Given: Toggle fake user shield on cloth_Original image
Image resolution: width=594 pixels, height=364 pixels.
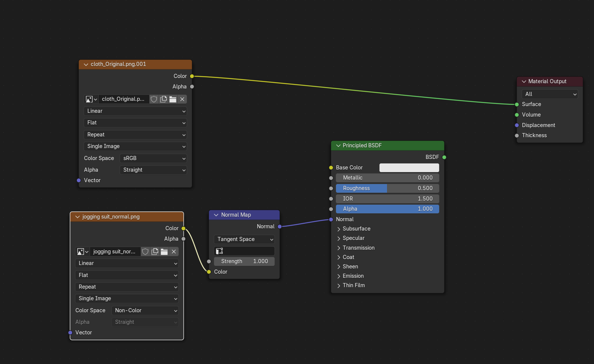Looking at the screenshot, I should point(154,99).
